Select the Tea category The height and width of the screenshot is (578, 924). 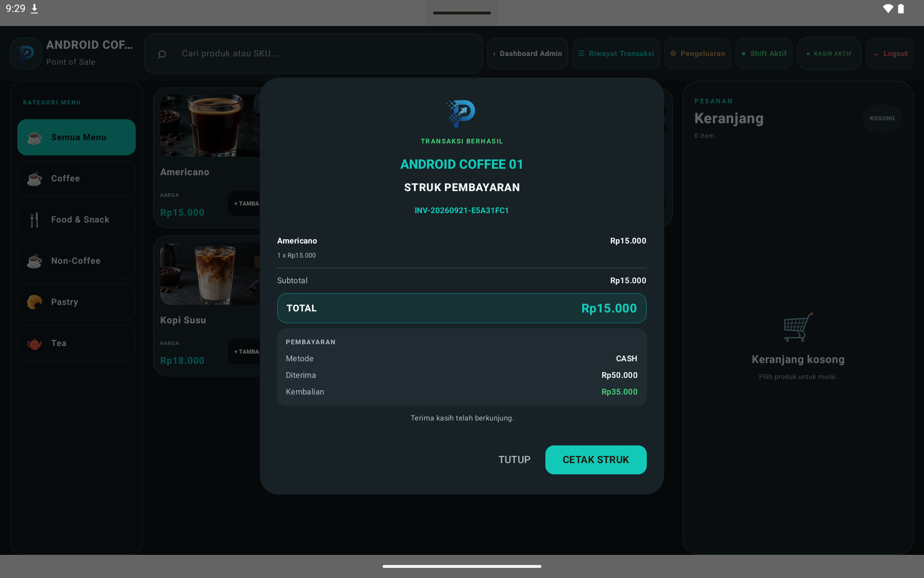pos(77,343)
